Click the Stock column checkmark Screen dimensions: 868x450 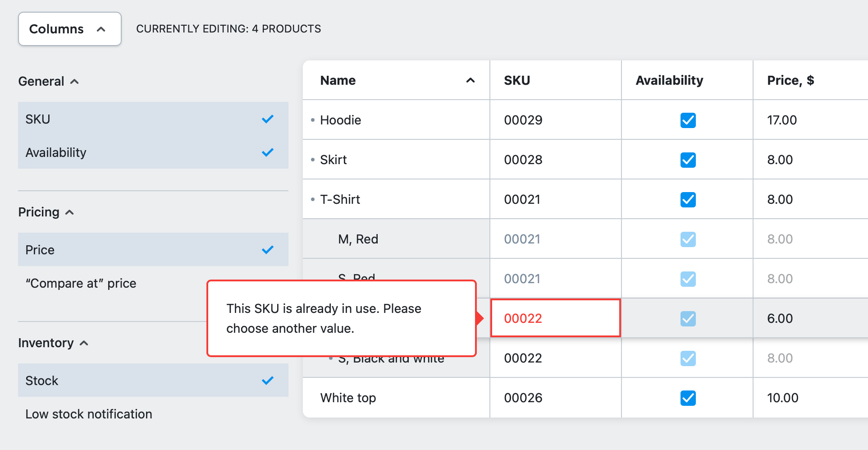pyautogui.click(x=267, y=380)
